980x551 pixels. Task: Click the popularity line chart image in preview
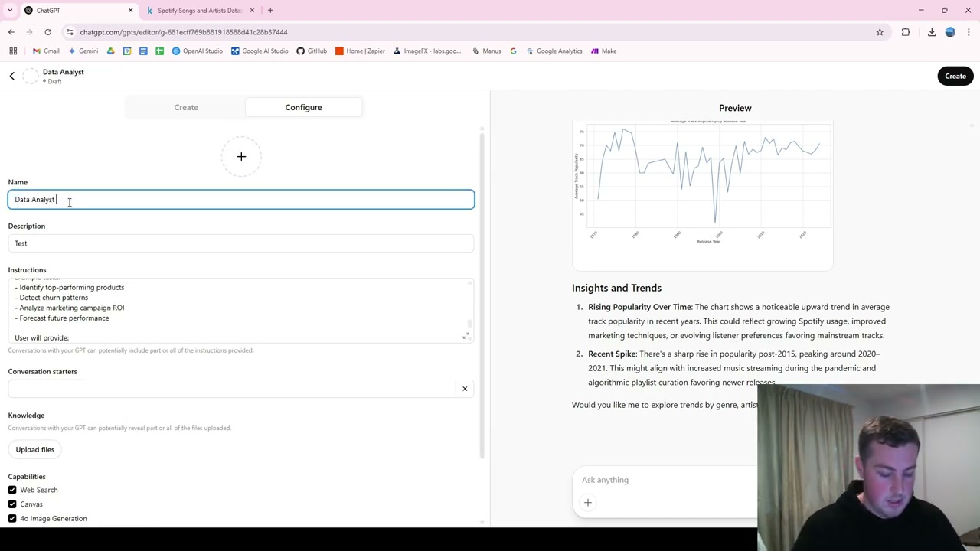(x=702, y=184)
